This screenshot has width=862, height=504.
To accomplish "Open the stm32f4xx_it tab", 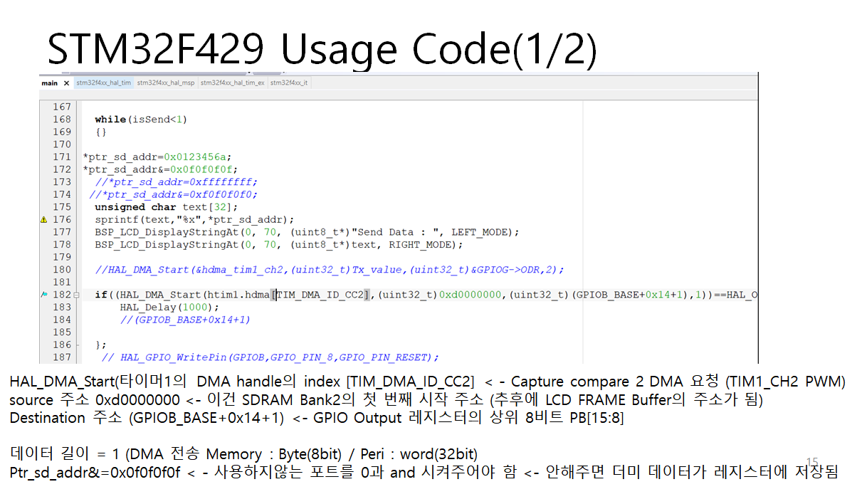I will 289,83.
